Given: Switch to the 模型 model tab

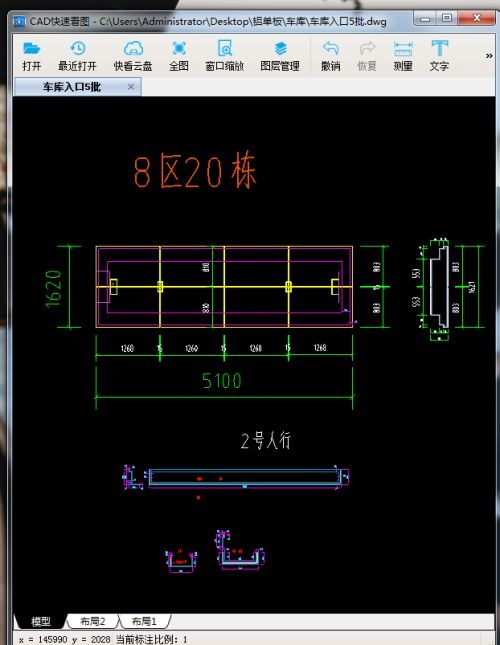Looking at the screenshot, I should pyautogui.click(x=41, y=621).
